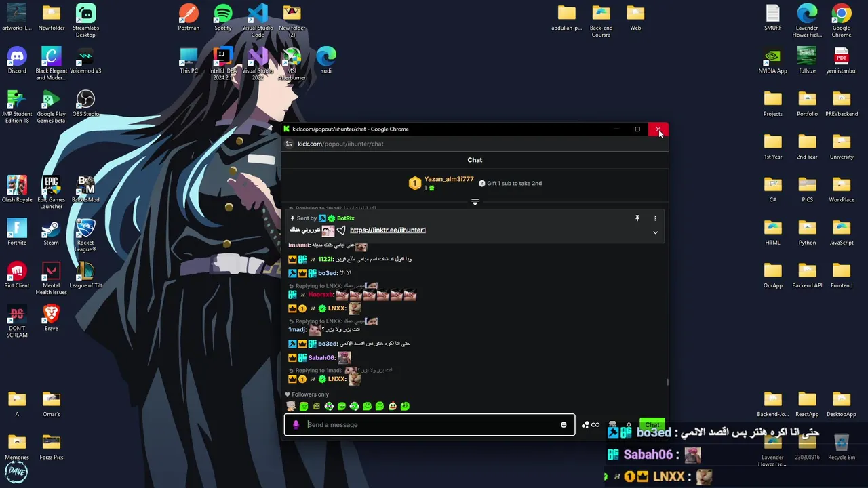Click username 1122i in chat
This screenshot has width=868, height=488.
coord(325,259)
